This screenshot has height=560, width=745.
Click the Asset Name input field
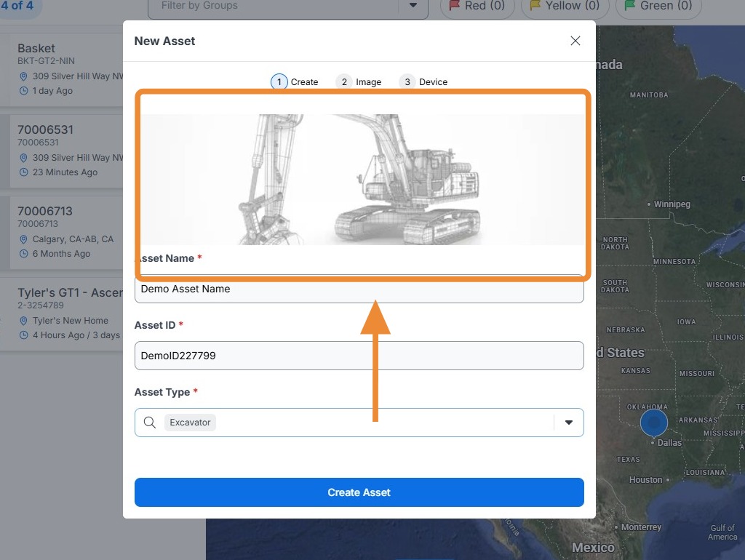pyautogui.click(x=359, y=289)
